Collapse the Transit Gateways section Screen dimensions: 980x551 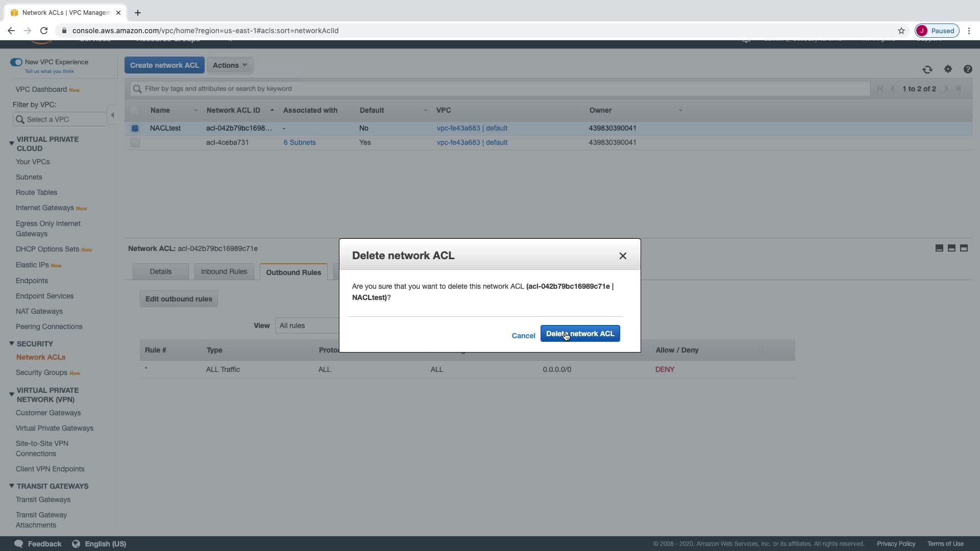(11, 486)
